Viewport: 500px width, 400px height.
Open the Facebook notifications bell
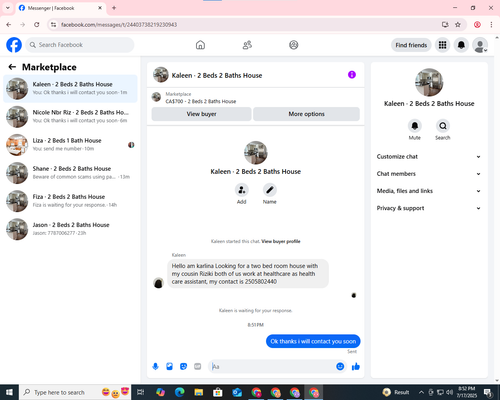pos(461,45)
